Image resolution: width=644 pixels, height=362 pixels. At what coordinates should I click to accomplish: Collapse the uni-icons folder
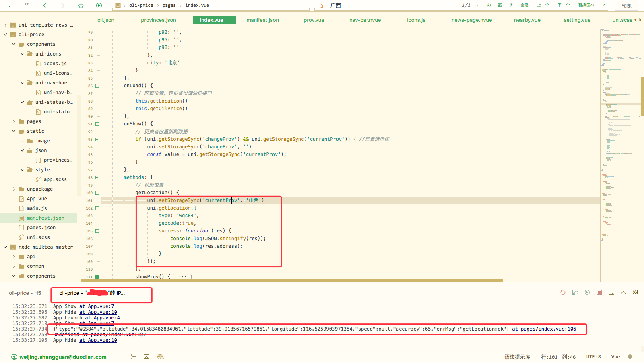click(22, 54)
